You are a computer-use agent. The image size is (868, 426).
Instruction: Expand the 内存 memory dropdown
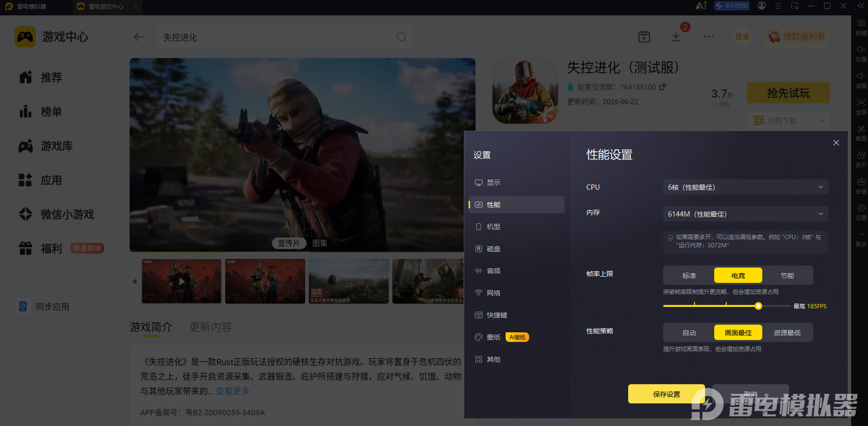point(745,214)
